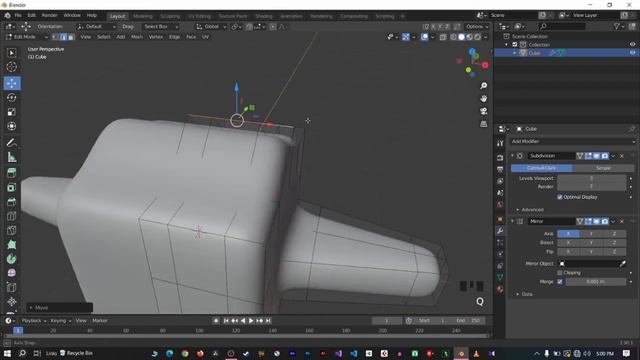Toggle the Merge checkbox in Mirror
Screen dimensions: 640x360
[x=560, y=282]
